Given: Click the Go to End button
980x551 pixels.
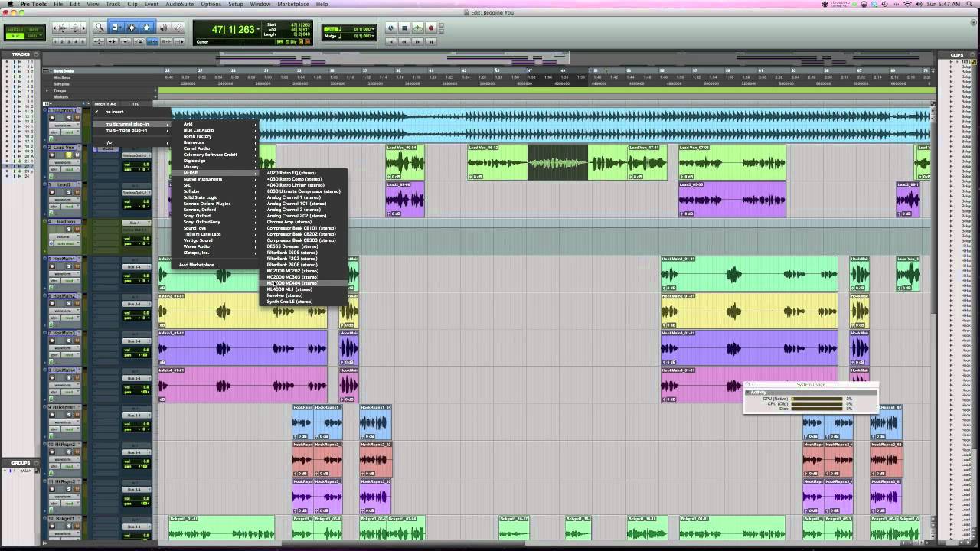Looking at the screenshot, I should [431, 42].
